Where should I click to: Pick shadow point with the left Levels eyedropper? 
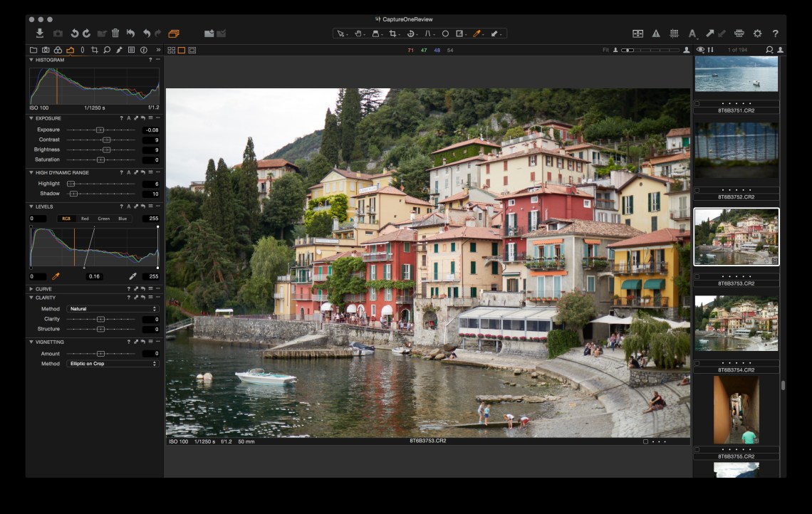tap(56, 276)
